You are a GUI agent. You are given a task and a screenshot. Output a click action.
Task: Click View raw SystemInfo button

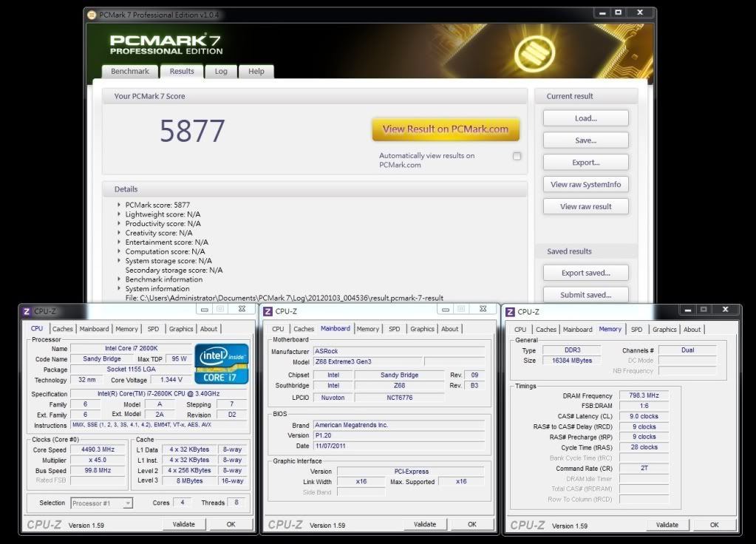586,184
